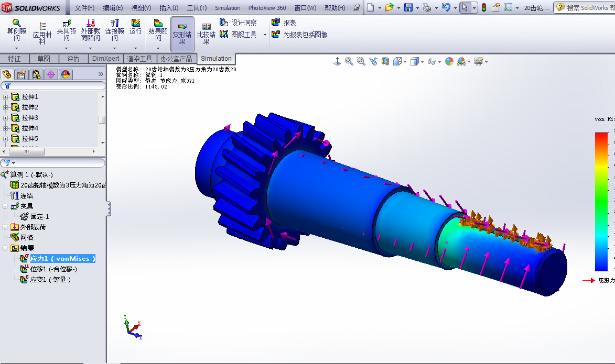Expand the 外部载荷 tree node

tap(5, 227)
